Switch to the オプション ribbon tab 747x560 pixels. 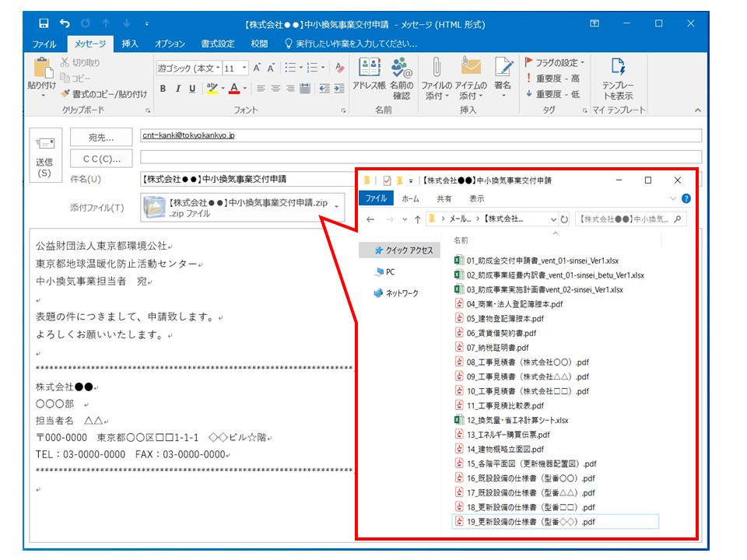(170, 44)
